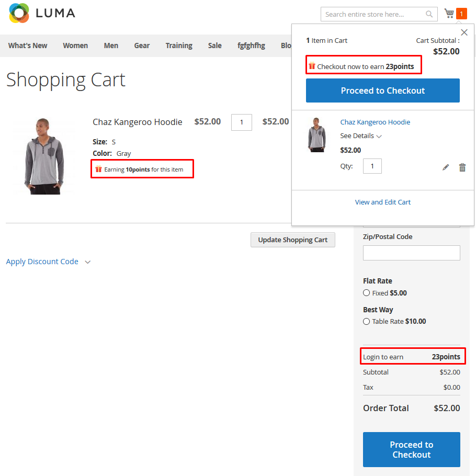Click the Luma logo icon
Viewport: 476px width, 476px height.
coord(19,14)
